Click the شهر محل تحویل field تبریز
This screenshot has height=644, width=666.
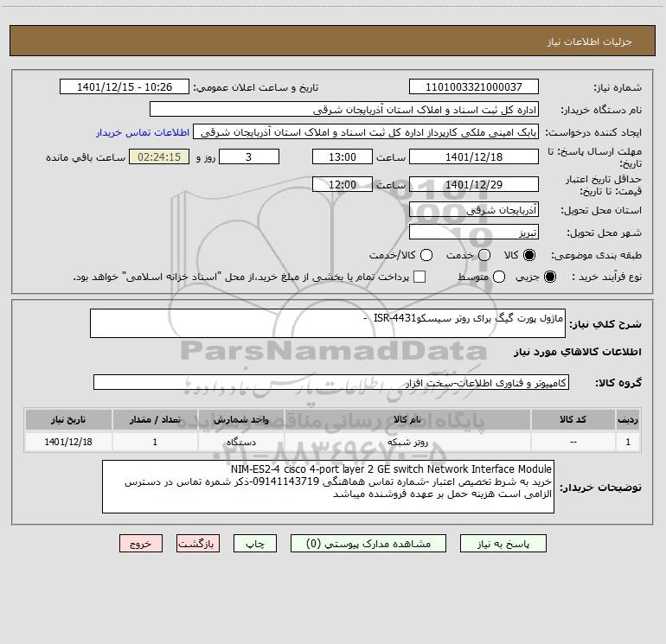[x=474, y=232]
